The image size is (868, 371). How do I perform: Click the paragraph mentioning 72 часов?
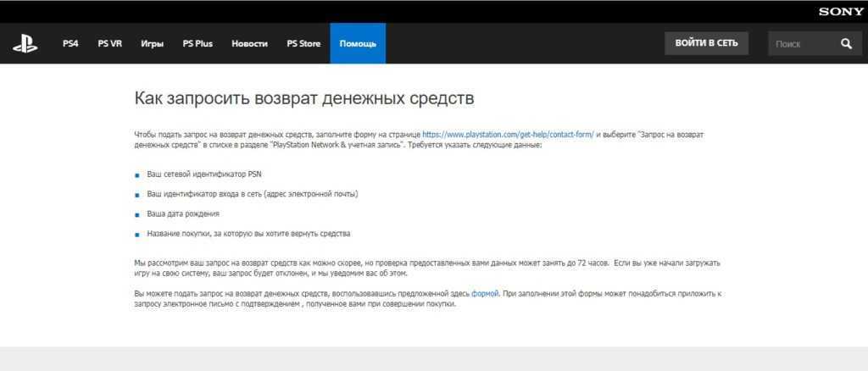click(x=424, y=268)
